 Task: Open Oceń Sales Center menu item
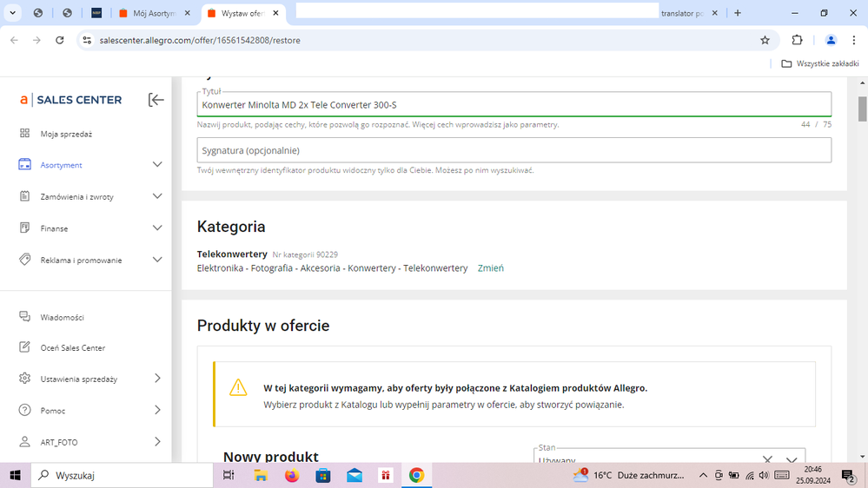click(72, 347)
